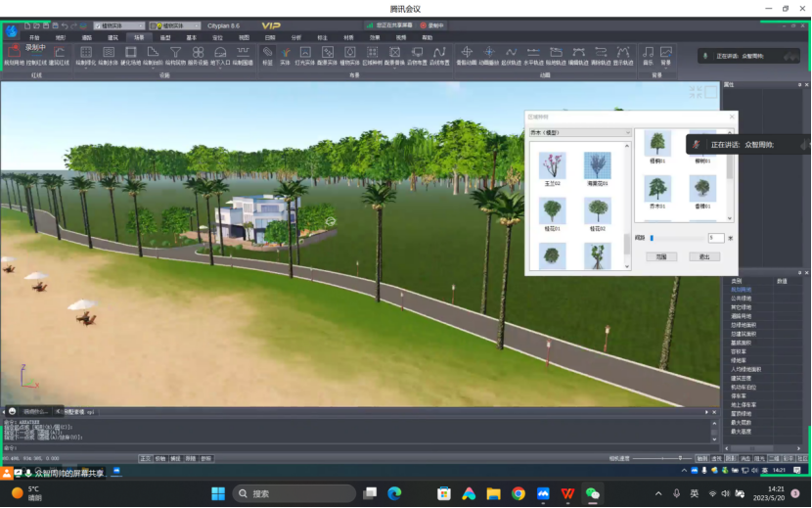
Task: Switch to the 分析 ribbon tab
Action: [296, 37]
